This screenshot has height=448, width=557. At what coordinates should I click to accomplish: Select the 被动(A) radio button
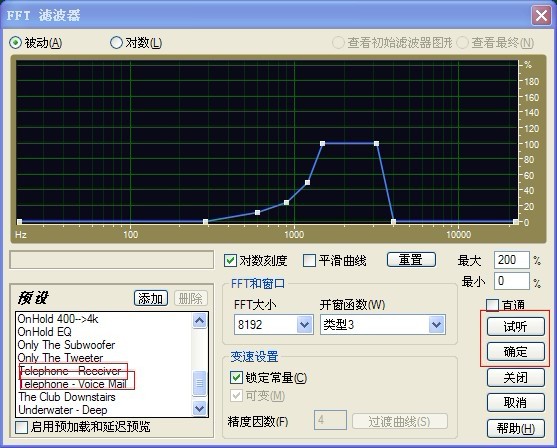click(x=15, y=43)
